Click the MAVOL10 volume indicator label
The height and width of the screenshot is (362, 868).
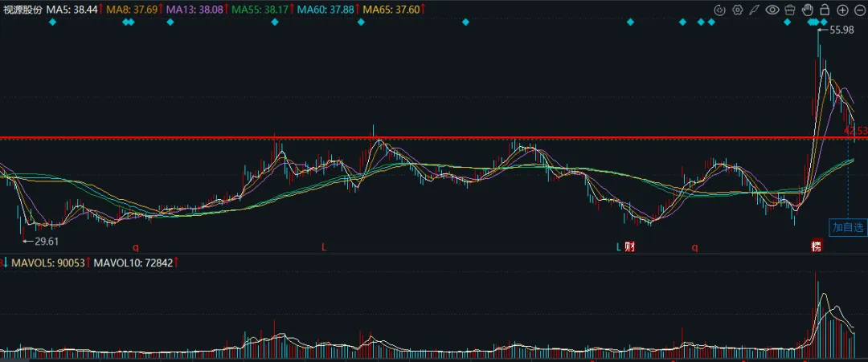click(x=133, y=262)
